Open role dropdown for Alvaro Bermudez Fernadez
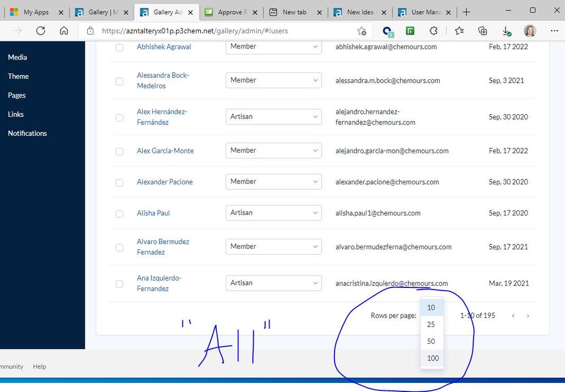Screen dimensions: 565x392 pyautogui.click(x=273, y=247)
